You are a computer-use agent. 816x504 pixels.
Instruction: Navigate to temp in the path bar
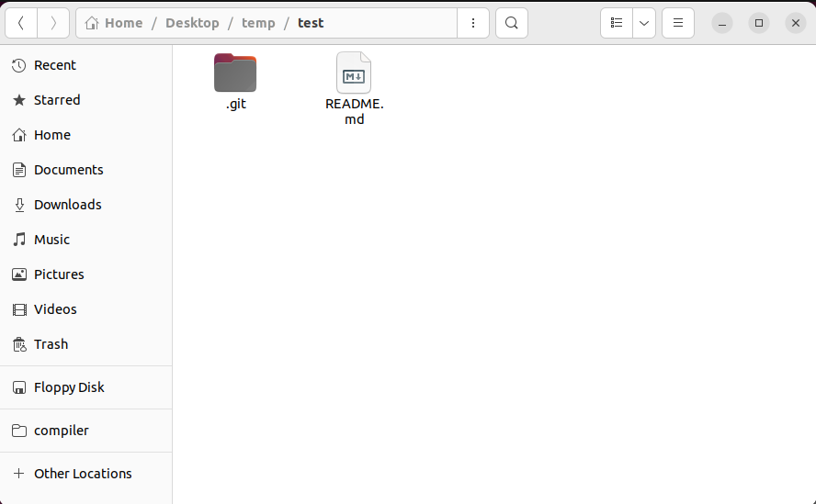click(x=258, y=23)
